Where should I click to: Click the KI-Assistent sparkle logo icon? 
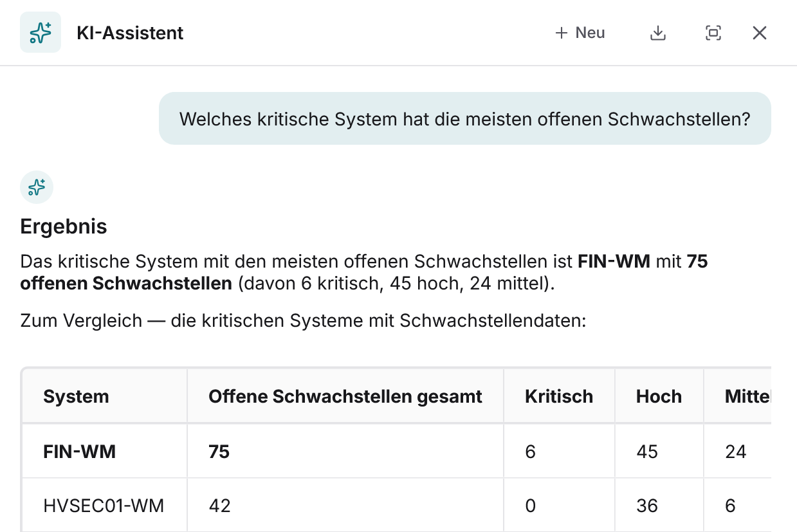tap(41, 32)
